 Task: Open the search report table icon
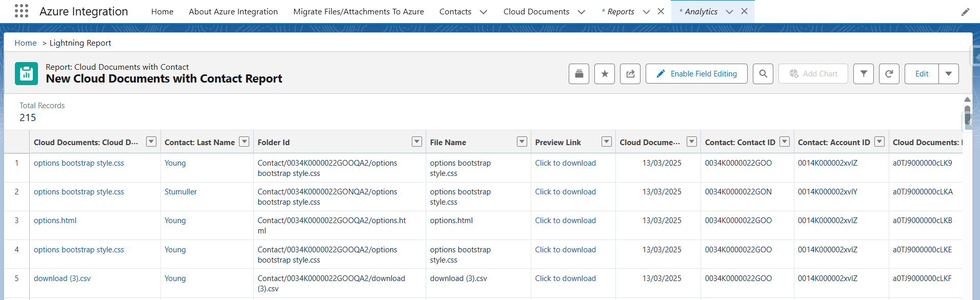[x=763, y=74]
